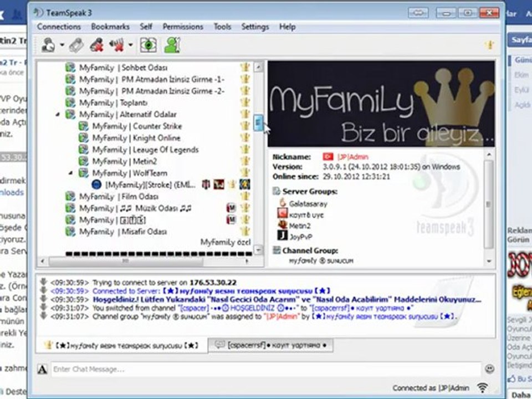Select channel PM Atmadan İzinsiz Girme -1-
Viewport: 532px width, 399px height.
click(152, 79)
